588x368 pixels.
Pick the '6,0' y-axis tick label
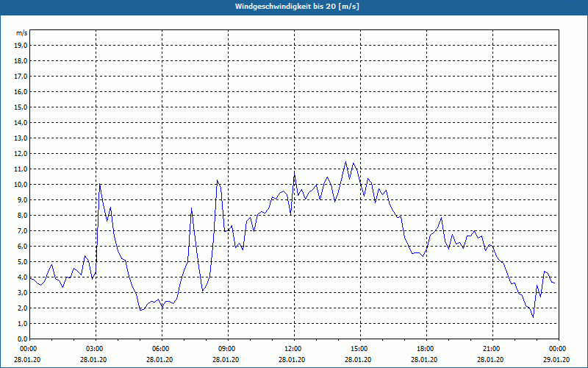[x=22, y=247]
